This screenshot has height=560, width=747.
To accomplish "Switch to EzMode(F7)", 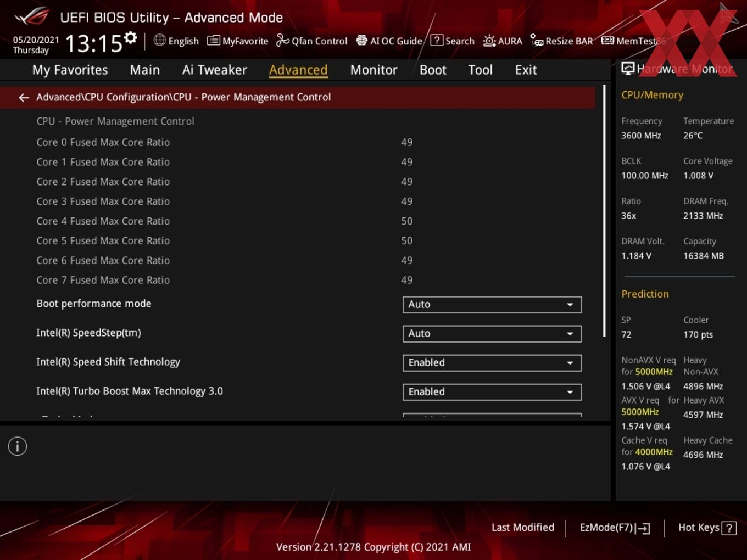I will [x=615, y=528].
